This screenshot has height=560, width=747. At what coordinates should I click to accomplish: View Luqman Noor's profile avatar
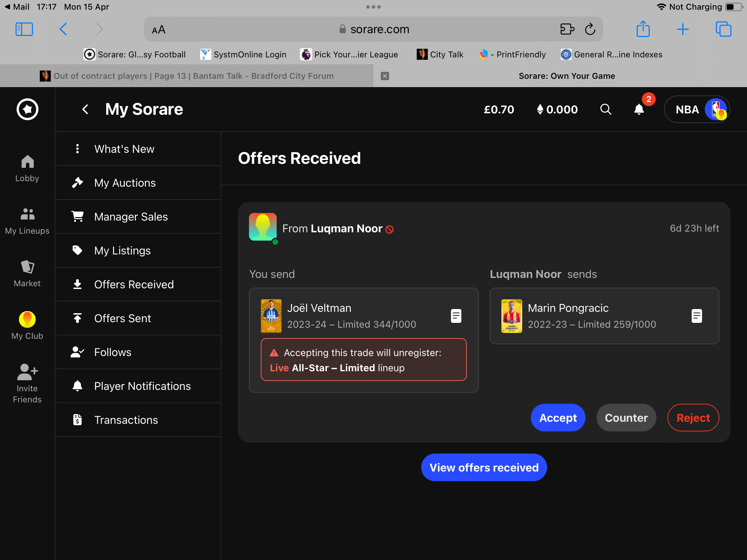click(x=263, y=227)
